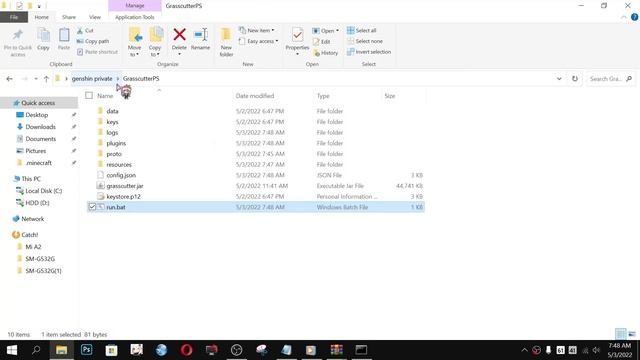
Task: Open Local Disk (C:) in the sidebar
Action: coord(43,191)
